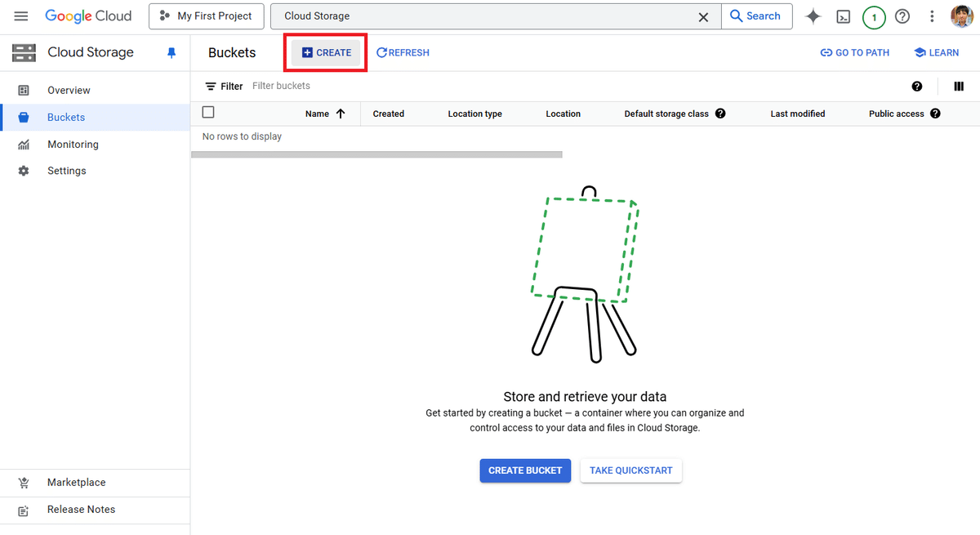Click the Location column header

tap(563, 114)
